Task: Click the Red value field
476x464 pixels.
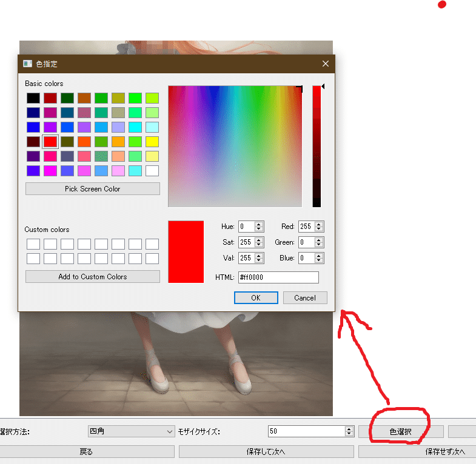Action: 307,227
